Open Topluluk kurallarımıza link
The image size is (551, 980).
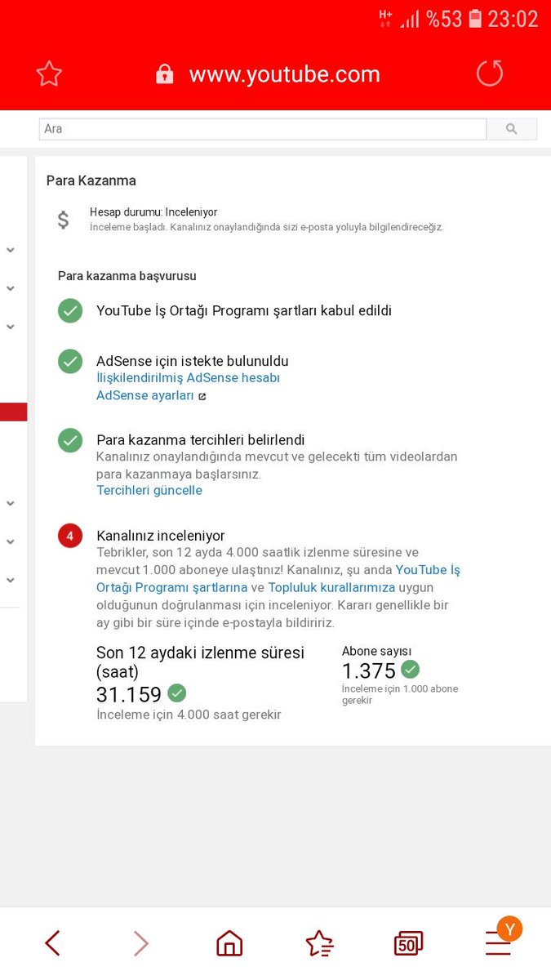(331, 587)
